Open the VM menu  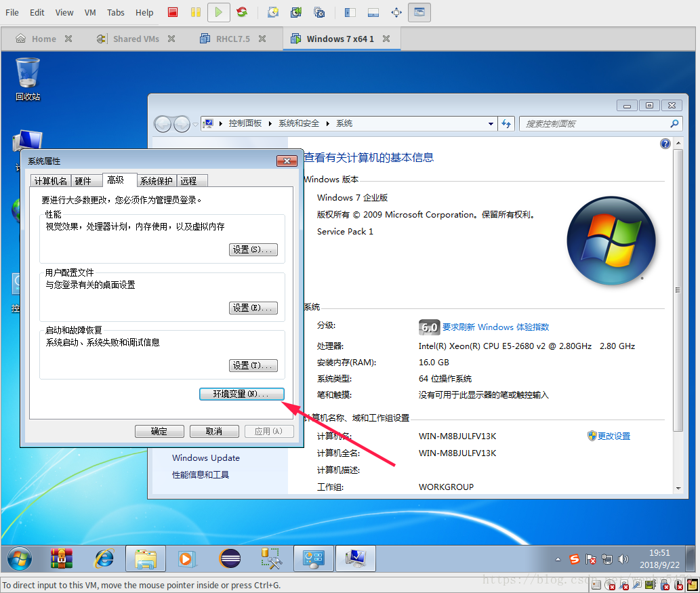coord(90,12)
